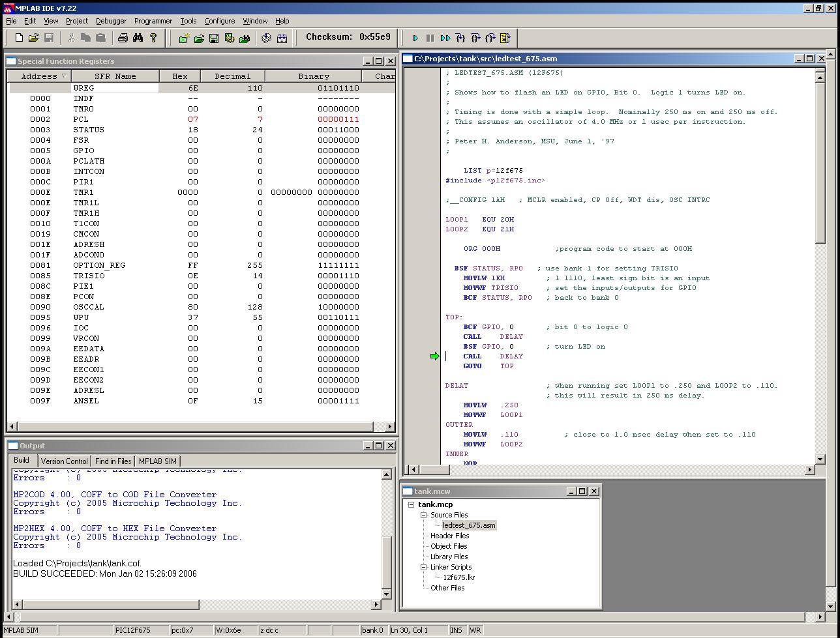Screen dimensions: 840x638
Task: Sort registers by the SFR Name column
Action: (115, 76)
